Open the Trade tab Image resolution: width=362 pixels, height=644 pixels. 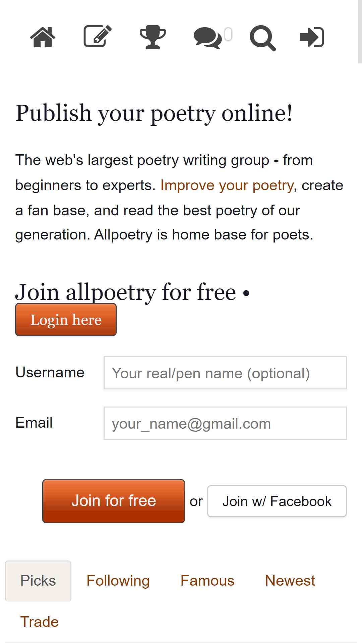(x=40, y=622)
